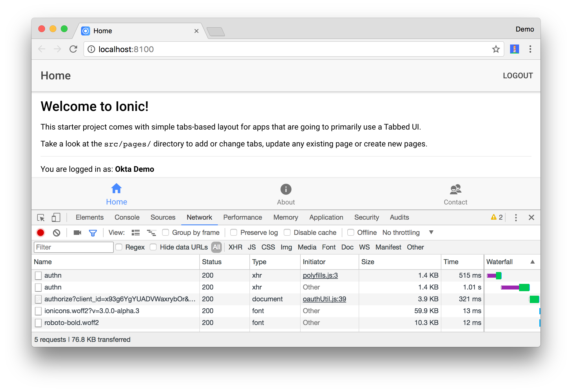The height and width of the screenshot is (392, 572).
Task: Toggle the Offline checkbox
Action: pos(351,233)
